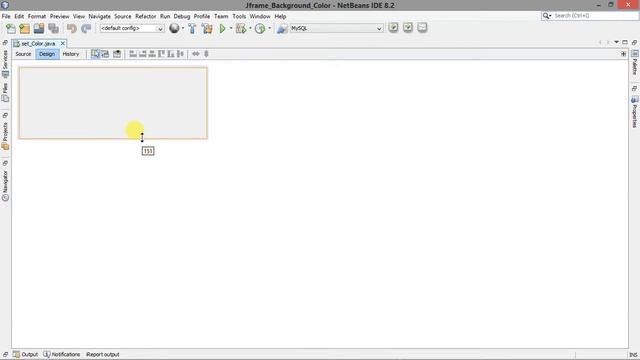Select the set_Color.java tab
Image resolution: width=640 pixels, height=360 pixels.
pos(38,43)
